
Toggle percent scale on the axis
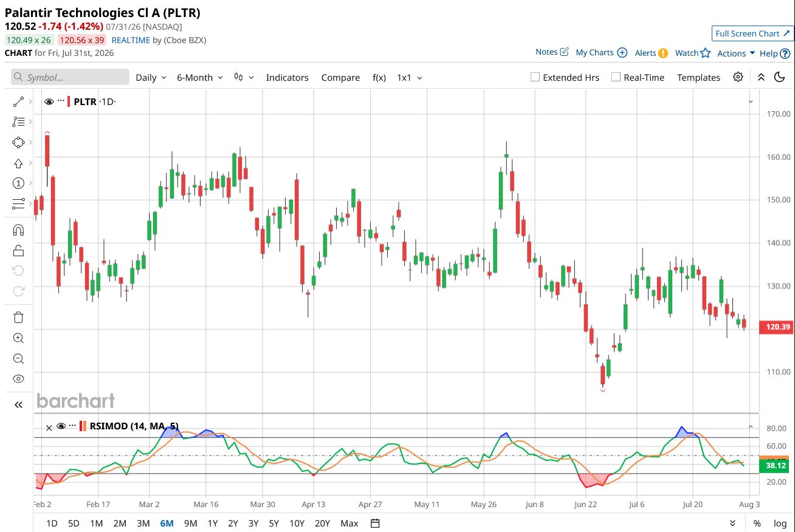coord(757,523)
